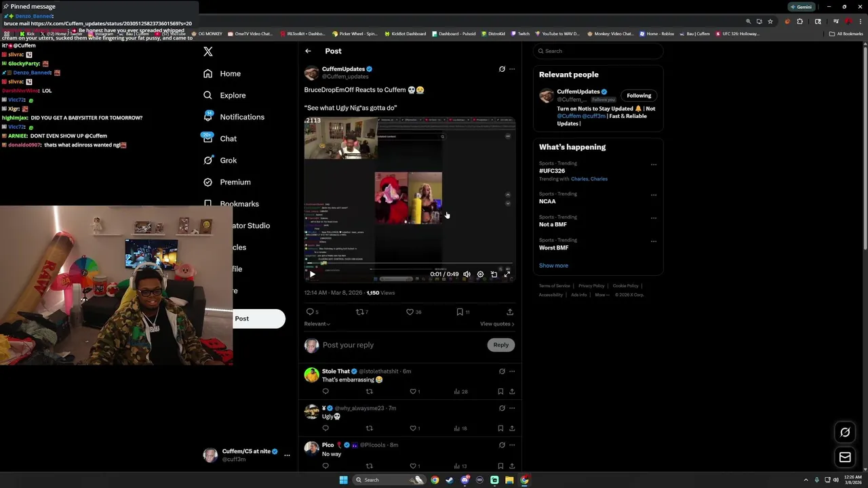Open Chat in the sidebar

click(220, 138)
